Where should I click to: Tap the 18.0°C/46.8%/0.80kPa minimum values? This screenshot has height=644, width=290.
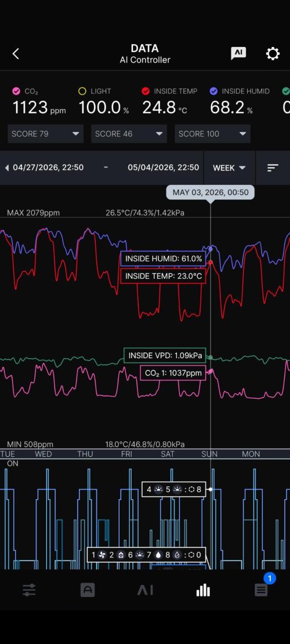pos(145,445)
